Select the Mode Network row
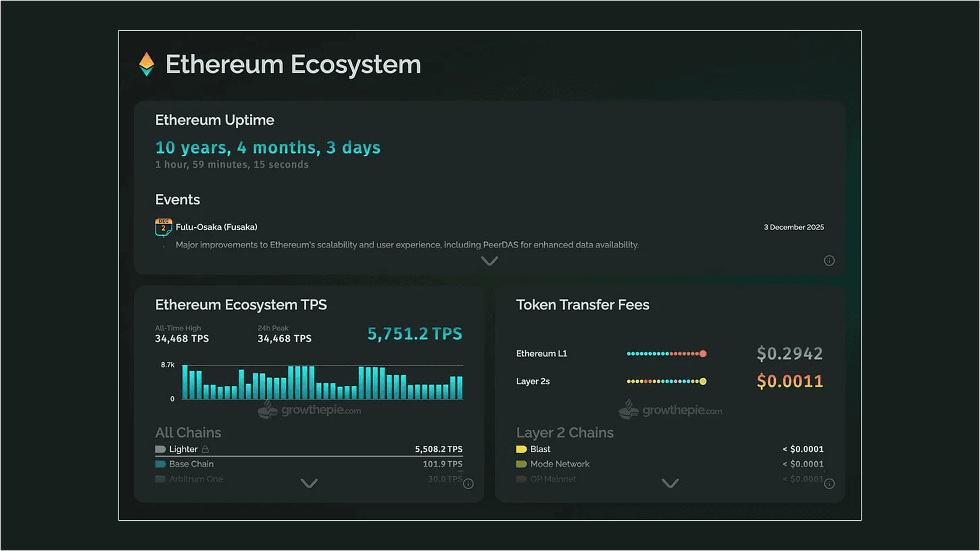980x551 pixels. pos(670,464)
